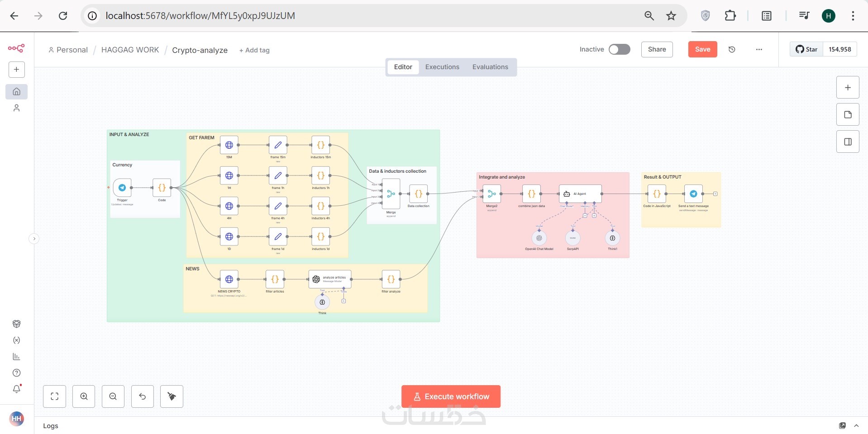
Task: Click the browser address bar URL
Action: pyautogui.click(x=200, y=16)
